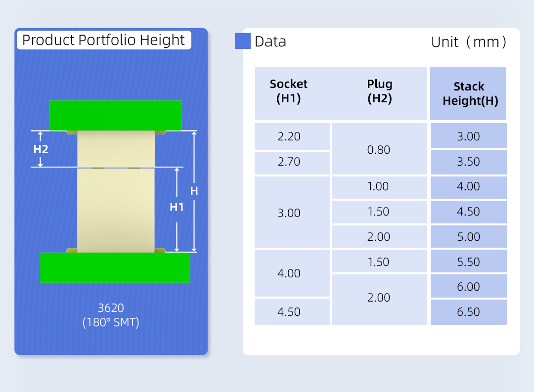This screenshot has height=392, width=534.
Task: Click the H2 dimension label
Action: coord(41,149)
